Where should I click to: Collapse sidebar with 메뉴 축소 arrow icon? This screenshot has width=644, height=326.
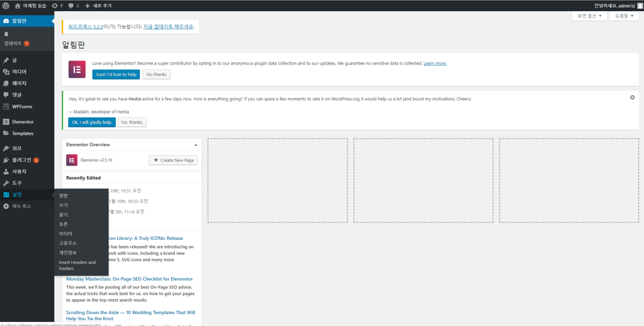tap(6, 206)
